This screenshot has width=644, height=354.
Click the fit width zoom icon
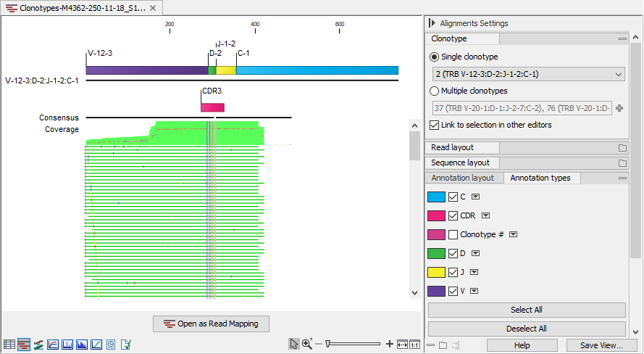[x=403, y=344]
